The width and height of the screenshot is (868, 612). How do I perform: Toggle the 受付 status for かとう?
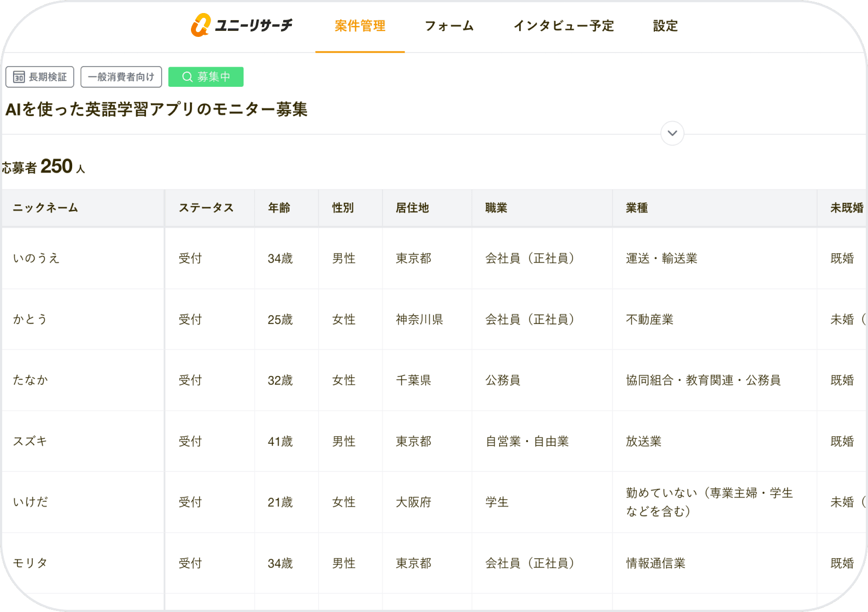pos(188,320)
